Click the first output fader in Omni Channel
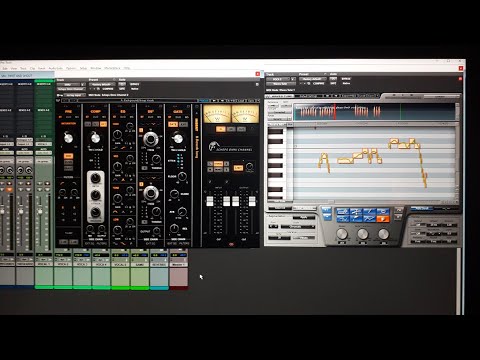Viewport: 480px width, 360px height. coord(236,201)
